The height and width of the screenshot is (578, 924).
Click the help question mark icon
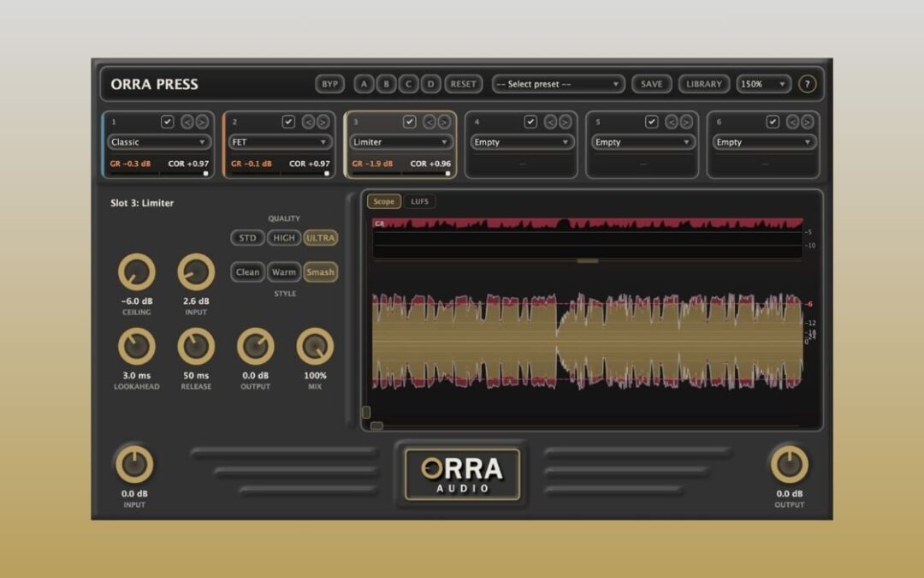coord(807,84)
